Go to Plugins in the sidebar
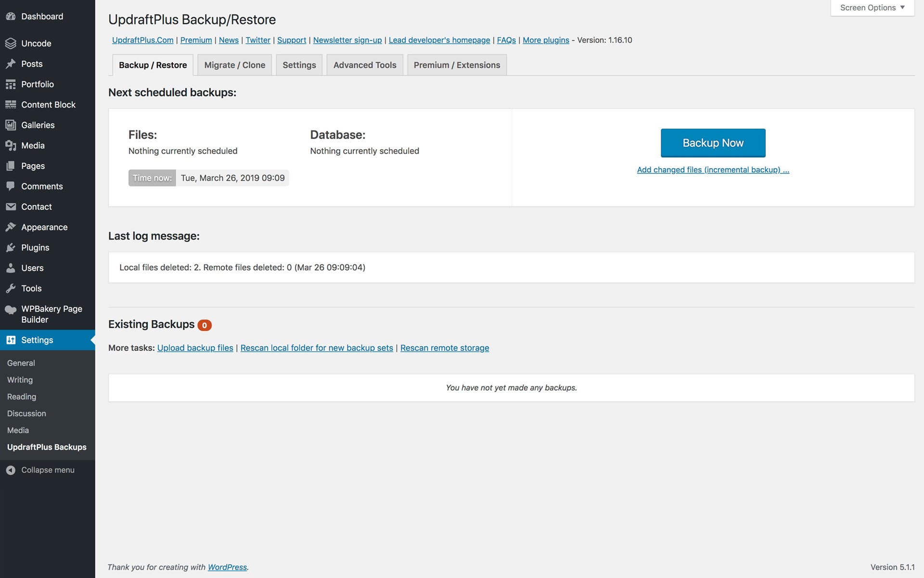Image resolution: width=924 pixels, height=578 pixels. 48,248
